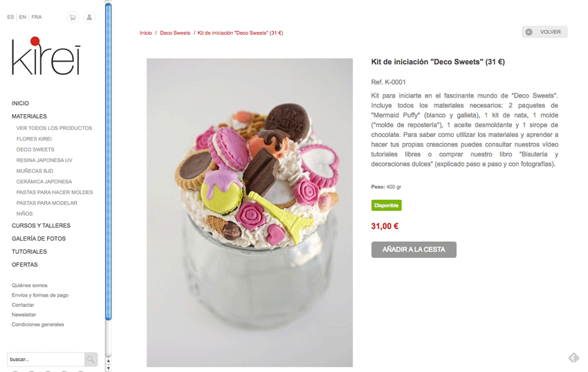The width and height of the screenshot is (588, 372).
Task: Select Resina Japonesa UV subcategory
Action: 44,160
